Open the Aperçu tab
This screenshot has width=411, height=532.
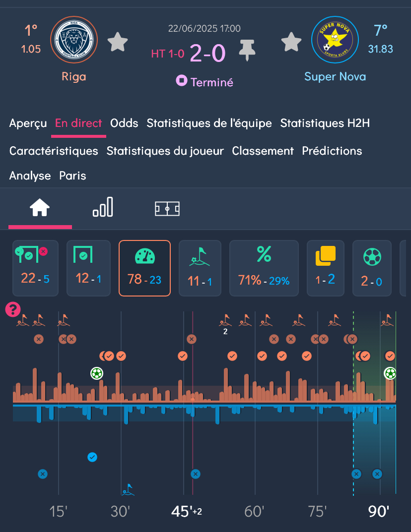tap(28, 123)
